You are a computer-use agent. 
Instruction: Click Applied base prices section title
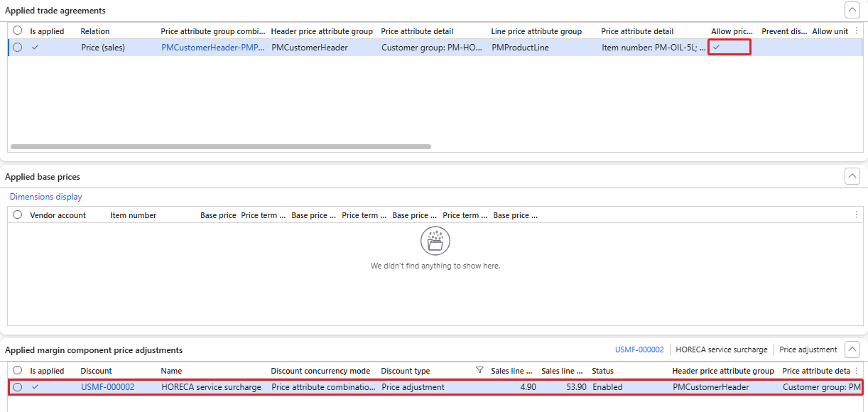[x=43, y=177]
